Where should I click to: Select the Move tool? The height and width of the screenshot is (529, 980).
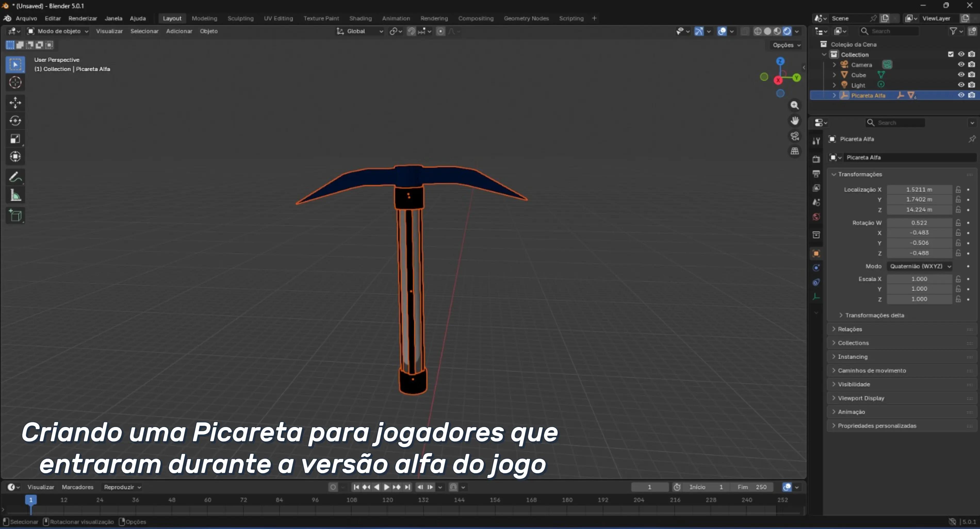click(x=15, y=103)
